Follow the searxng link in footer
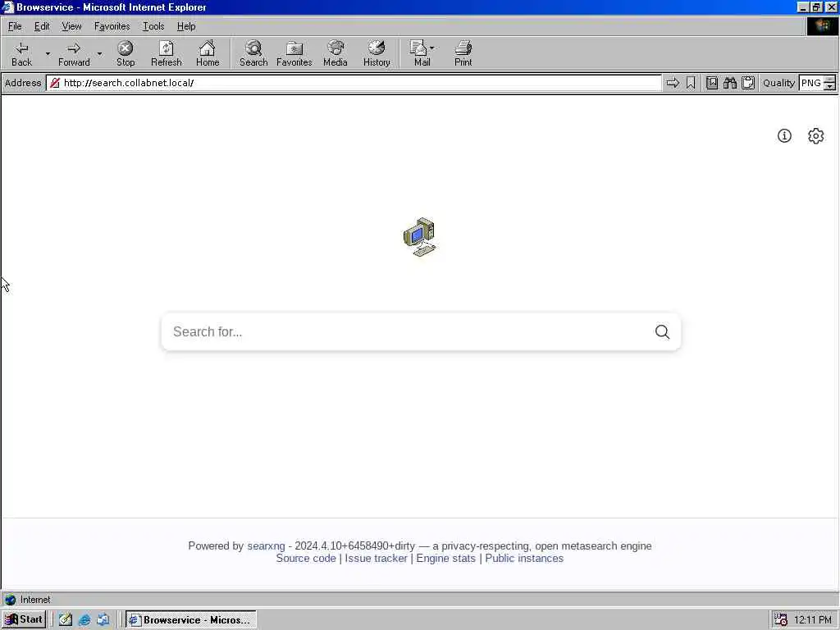 tap(266, 546)
